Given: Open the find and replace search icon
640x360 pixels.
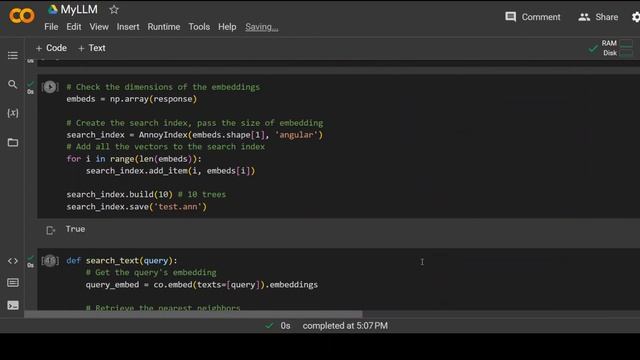Looking at the screenshot, I should [x=13, y=84].
